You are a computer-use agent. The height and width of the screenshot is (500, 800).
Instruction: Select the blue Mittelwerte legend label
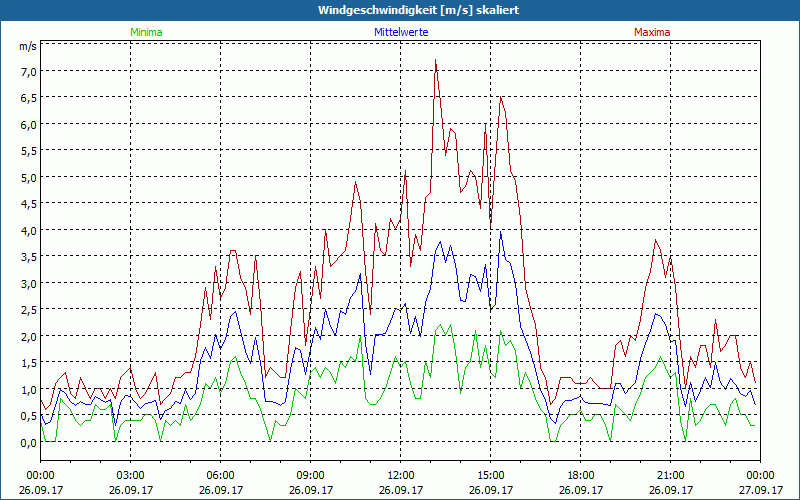tap(401, 32)
